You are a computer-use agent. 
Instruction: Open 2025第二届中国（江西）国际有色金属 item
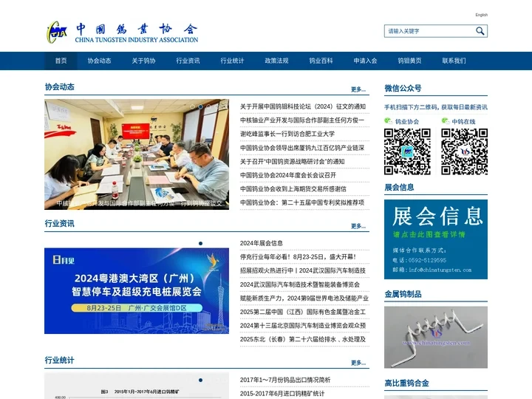pyautogui.click(x=303, y=312)
